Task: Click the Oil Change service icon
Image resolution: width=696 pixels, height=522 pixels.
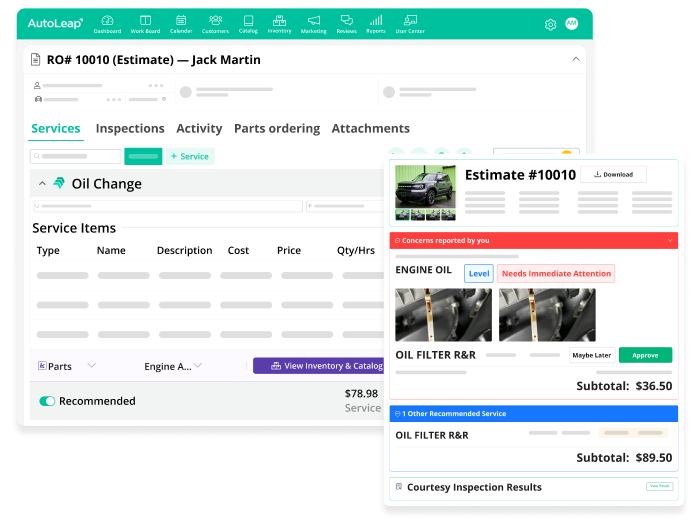Action: 59,183
